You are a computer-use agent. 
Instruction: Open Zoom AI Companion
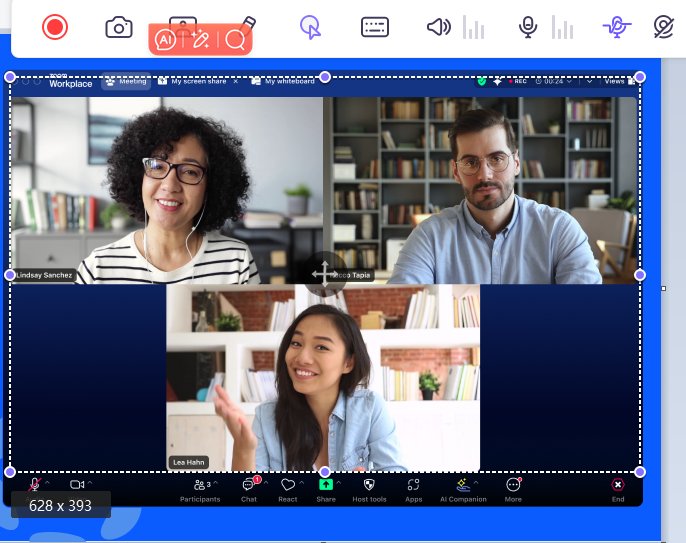[463, 488]
